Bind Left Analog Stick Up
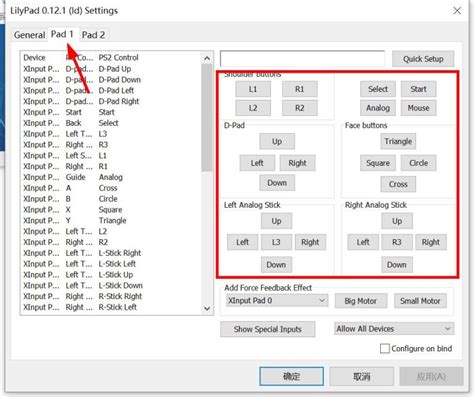 [276, 221]
